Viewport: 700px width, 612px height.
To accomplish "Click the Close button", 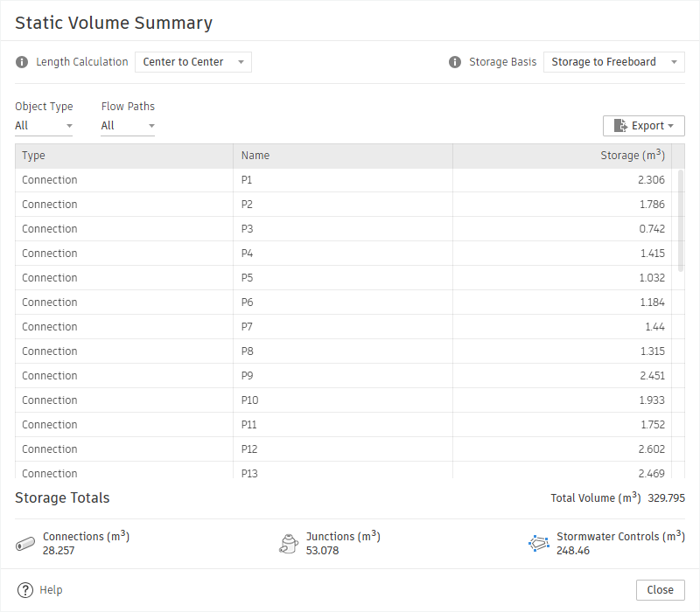I will 661,589.
